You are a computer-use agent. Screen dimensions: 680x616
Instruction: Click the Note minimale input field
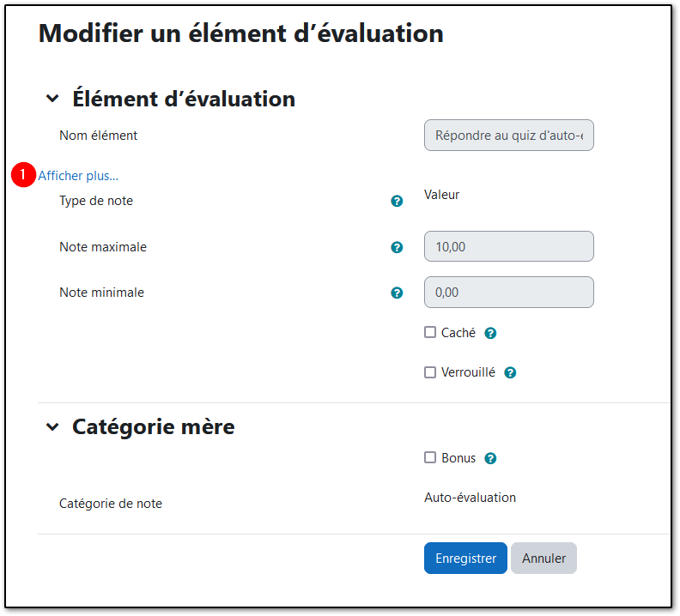[508, 292]
